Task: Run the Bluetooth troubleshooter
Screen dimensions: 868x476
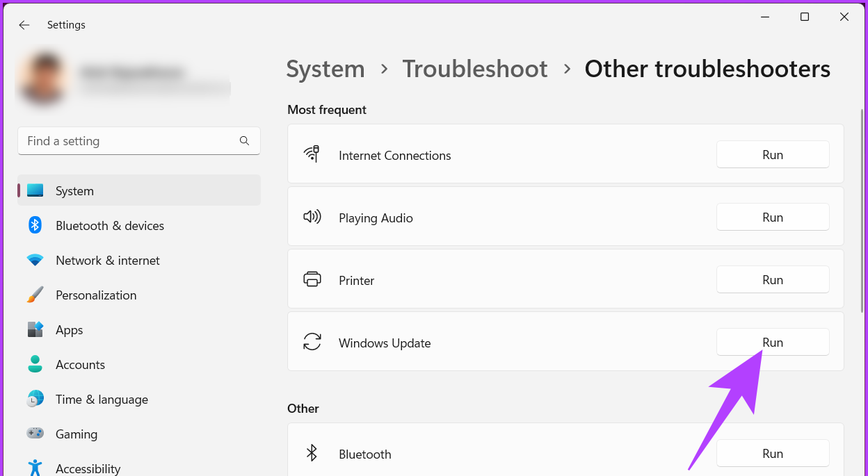Action: coord(773,453)
